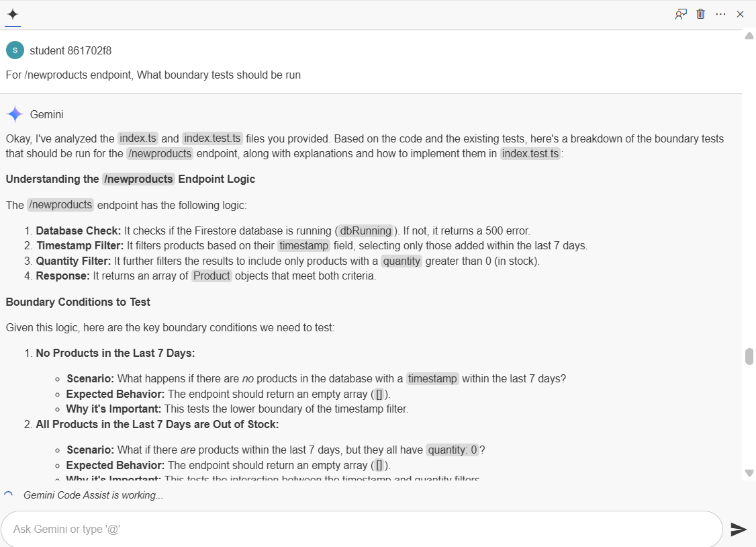This screenshot has width=756, height=547.
Task: Click the scrollbar down arrow
Action: 749,472
